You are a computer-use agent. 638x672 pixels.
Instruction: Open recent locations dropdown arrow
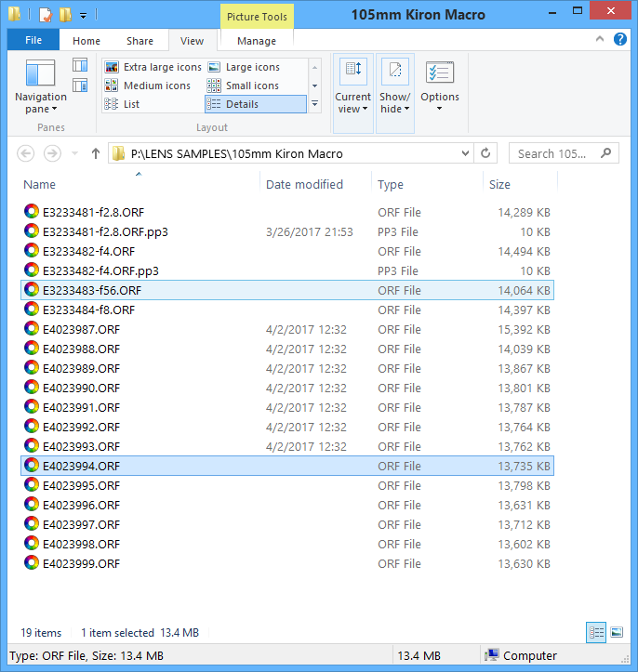point(74,153)
